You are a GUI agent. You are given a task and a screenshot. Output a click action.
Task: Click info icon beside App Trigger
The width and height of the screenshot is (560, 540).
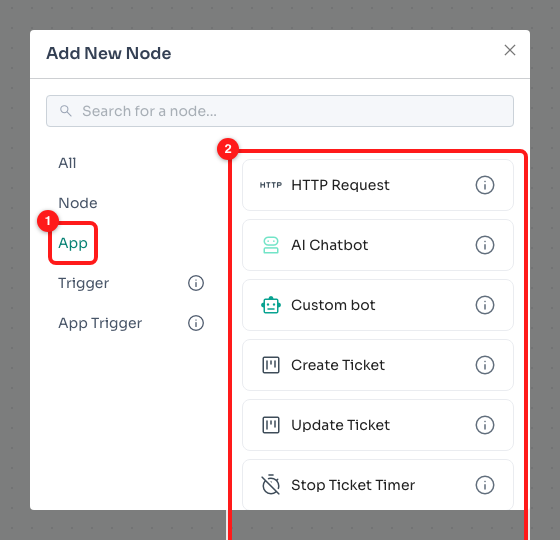coord(196,323)
